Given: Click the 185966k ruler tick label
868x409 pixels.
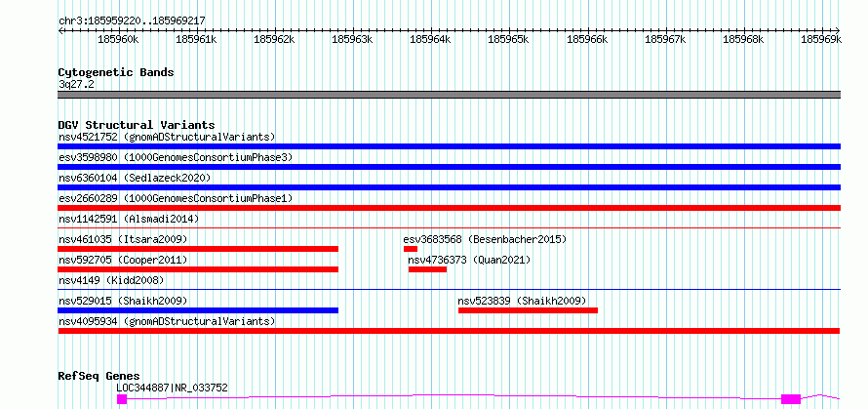Looking at the screenshot, I should pyautogui.click(x=587, y=39).
